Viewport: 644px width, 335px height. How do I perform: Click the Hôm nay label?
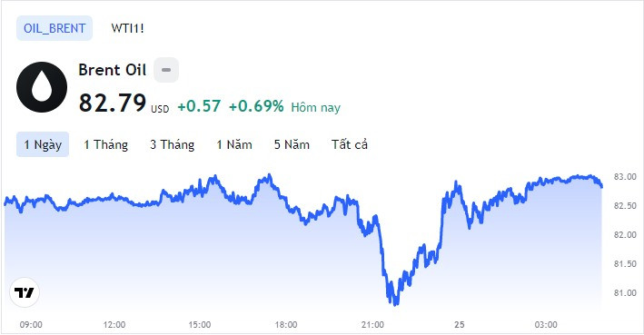point(316,107)
